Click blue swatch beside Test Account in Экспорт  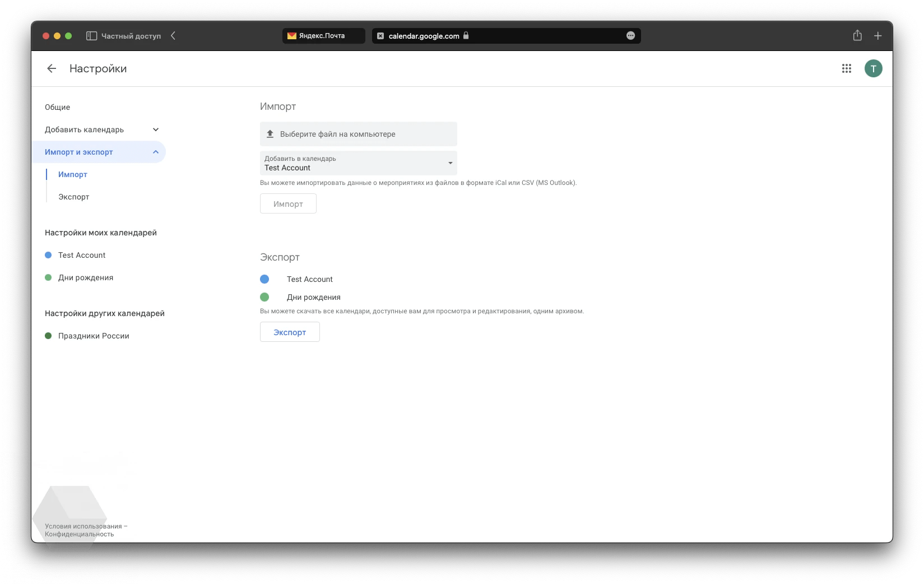coord(264,279)
